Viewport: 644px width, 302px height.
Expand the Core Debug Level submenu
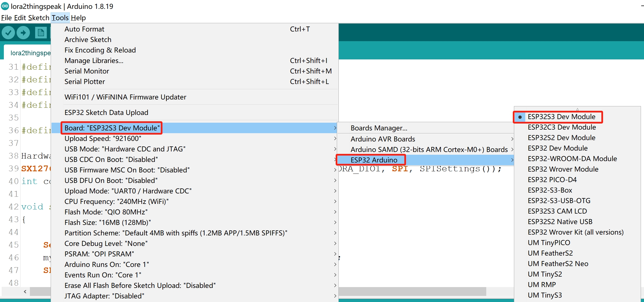click(195, 243)
